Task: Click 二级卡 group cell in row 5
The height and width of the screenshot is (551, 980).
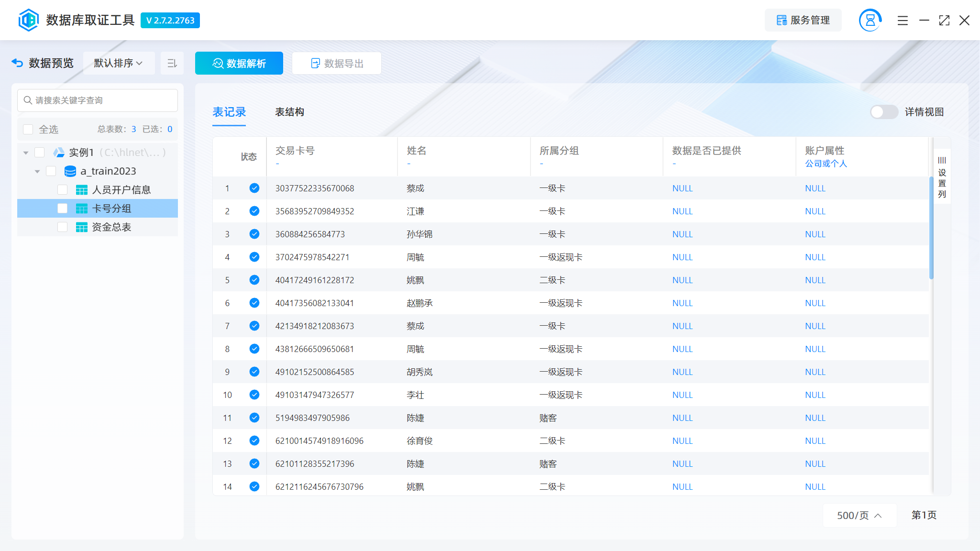Action: point(552,280)
